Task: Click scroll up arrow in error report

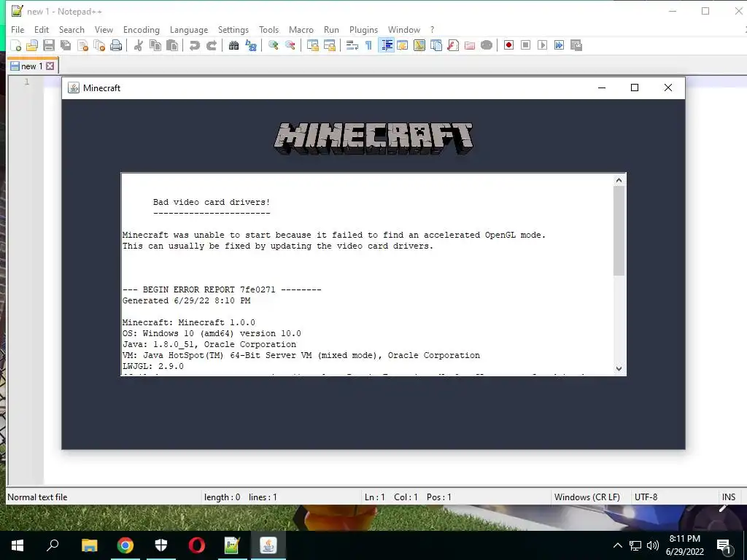Action: [619, 180]
